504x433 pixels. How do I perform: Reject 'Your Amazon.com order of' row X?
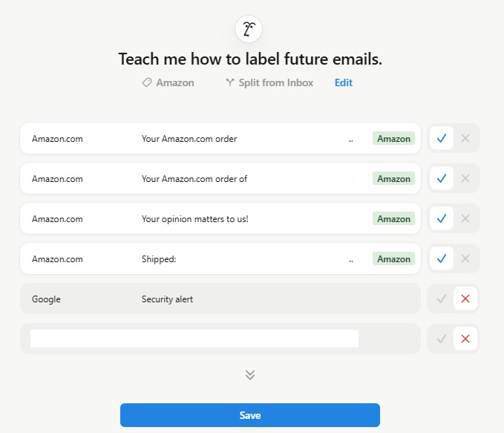click(465, 178)
